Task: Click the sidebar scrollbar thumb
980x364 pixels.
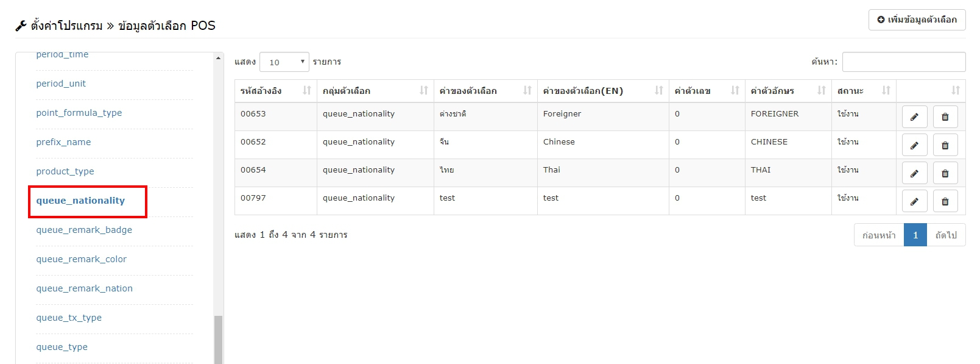Action: point(218,340)
